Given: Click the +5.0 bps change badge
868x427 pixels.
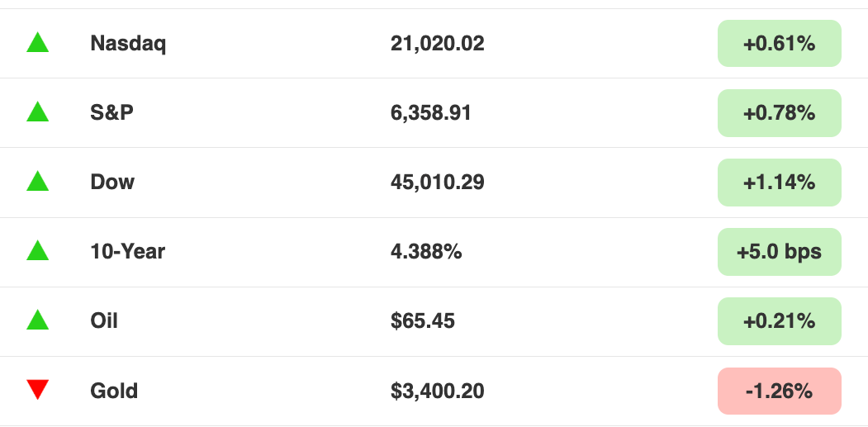Looking at the screenshot, I should point(780,252).
